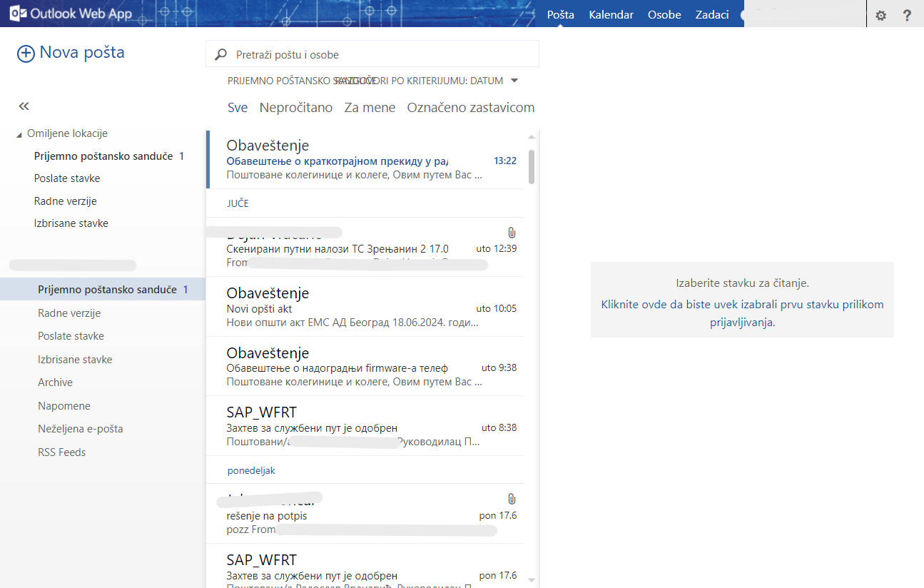Image resolution: width=924 pixels, height=588 pixels.
Task: Click the attachment icon on rešenje na potpis message
Action: click(512, 499)
